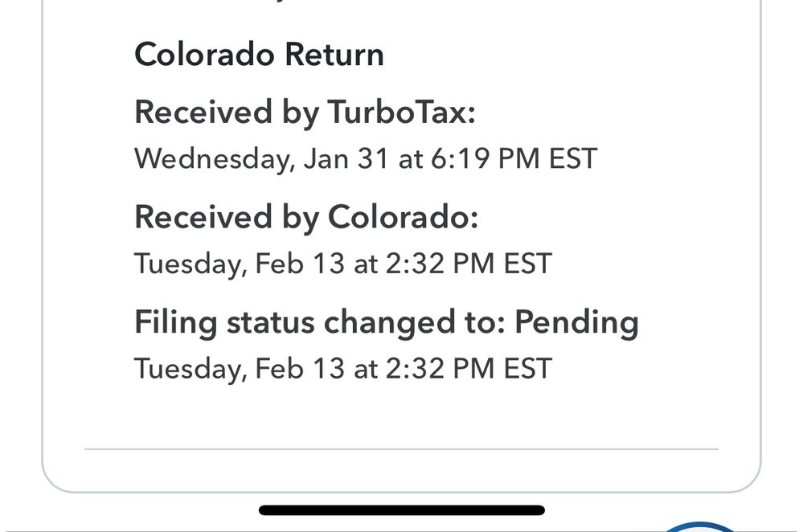Tap the "6:19 PM EST" time

(514, 159)
